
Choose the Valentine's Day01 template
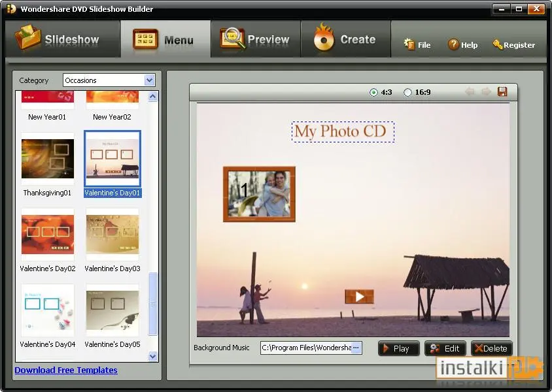pos(112,165)
